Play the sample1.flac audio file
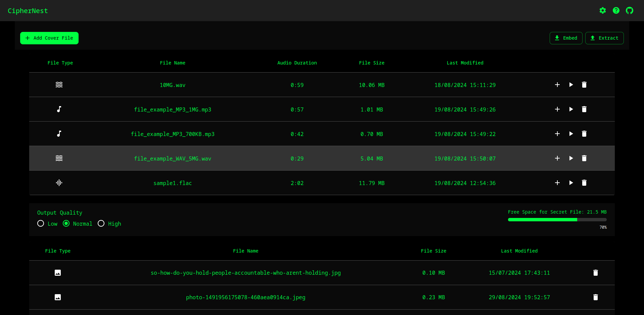 pyautogui.click(x=571, y=183)
